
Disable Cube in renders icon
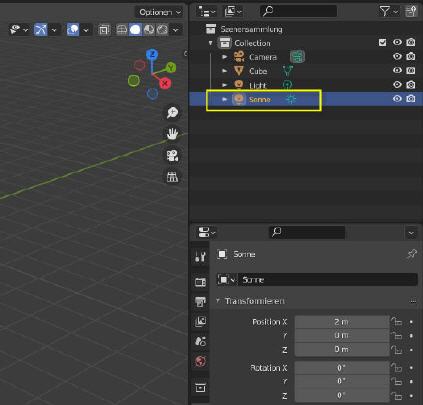411,70
